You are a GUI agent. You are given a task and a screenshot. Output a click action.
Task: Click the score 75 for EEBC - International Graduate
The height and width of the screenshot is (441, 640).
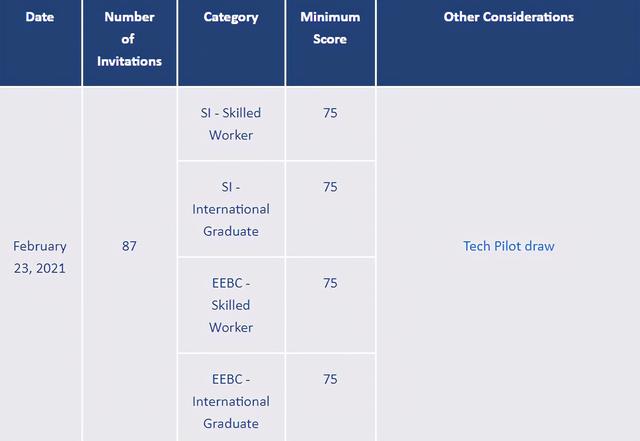coord(330,379)
